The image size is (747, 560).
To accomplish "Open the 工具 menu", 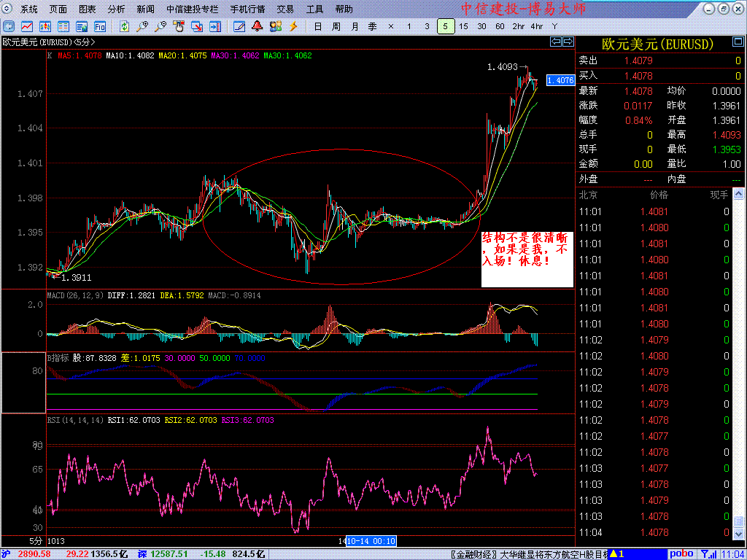I will tap(314, 9).
